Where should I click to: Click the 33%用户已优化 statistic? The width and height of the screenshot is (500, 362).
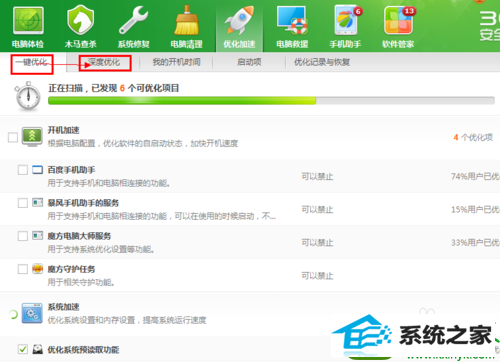tap(475, 243)
